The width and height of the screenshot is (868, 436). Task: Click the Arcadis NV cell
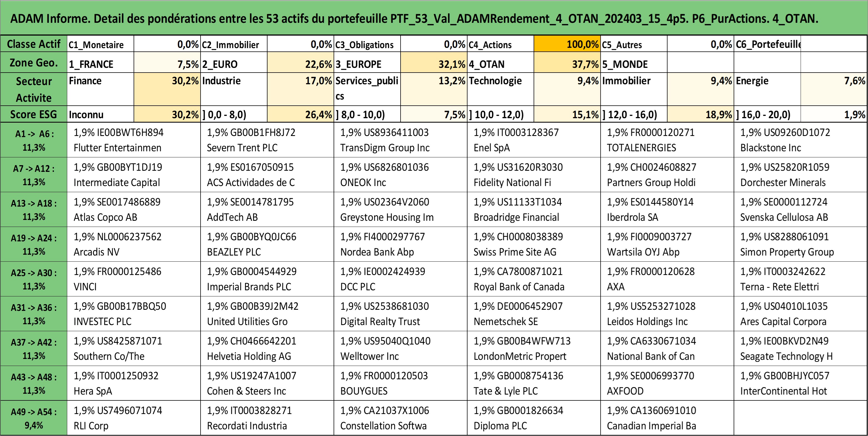coord(134,244)
